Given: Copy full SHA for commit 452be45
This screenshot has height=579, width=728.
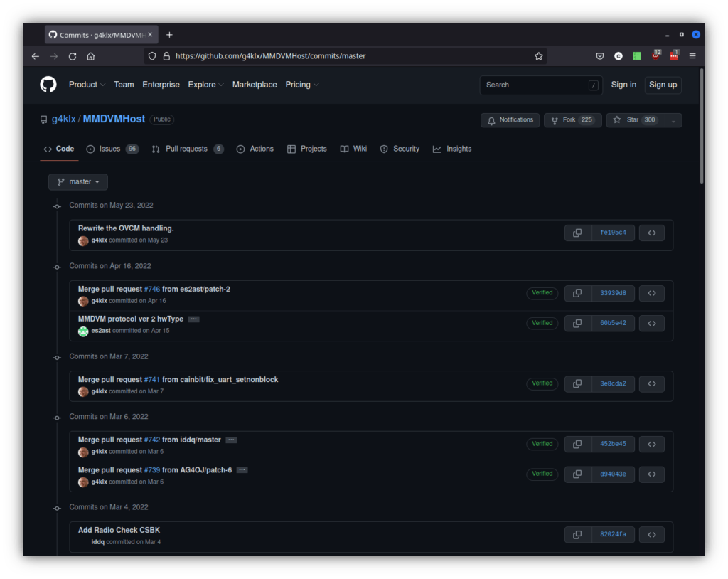Looking at the screenshot, I should click(577, 445).
